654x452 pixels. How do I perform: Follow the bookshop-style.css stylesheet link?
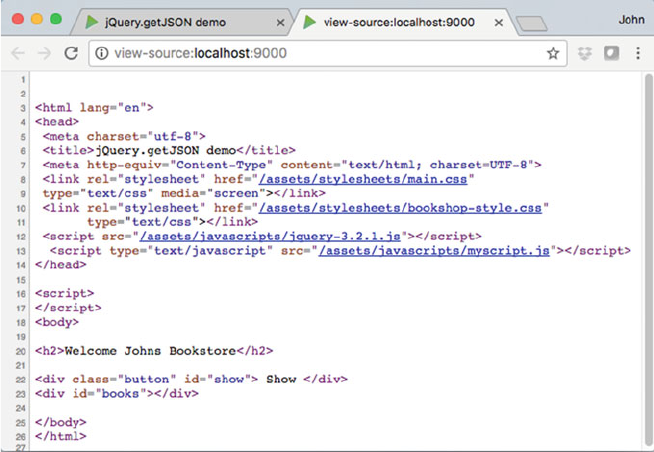pyautogui.click(x=400, y=208)
